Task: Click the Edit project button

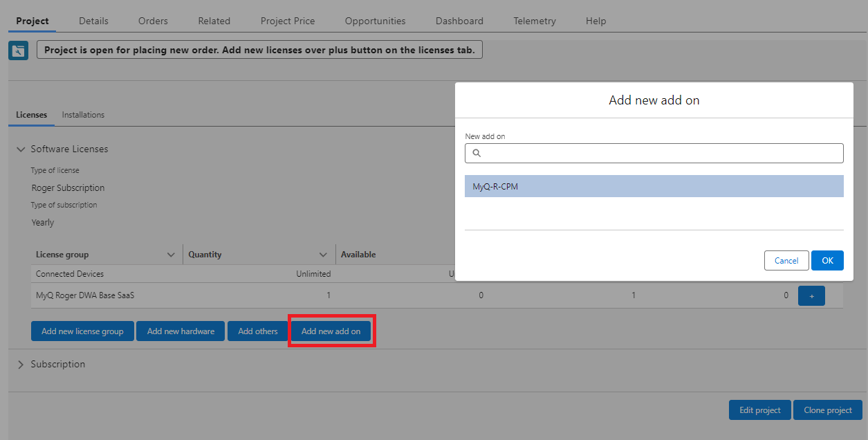Action: (x=759, y=410)
